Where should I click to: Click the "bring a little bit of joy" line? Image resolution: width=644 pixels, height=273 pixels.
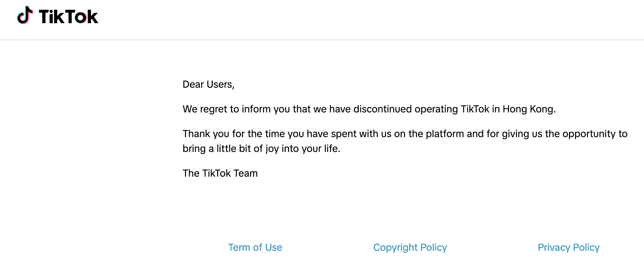coord(261,149)
